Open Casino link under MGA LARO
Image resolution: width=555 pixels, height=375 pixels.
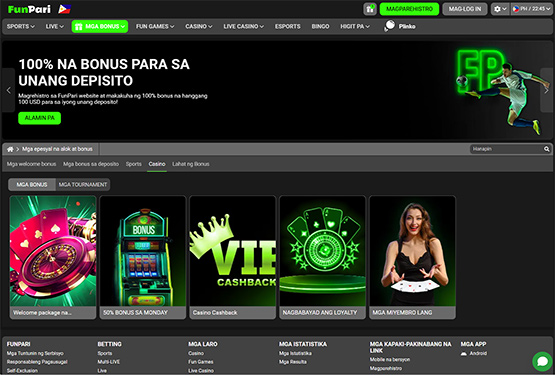[196, 353]
